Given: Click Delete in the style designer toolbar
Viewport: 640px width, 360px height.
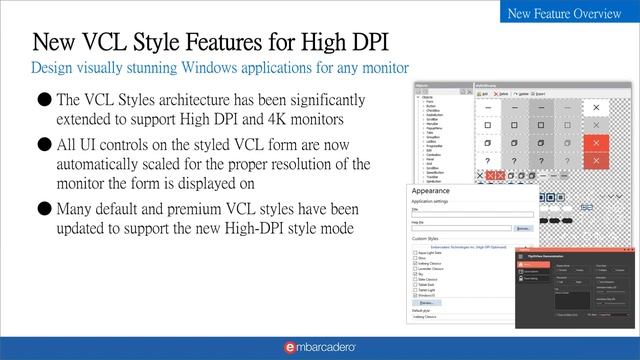Looking at the screenshot, I should 501,94.
